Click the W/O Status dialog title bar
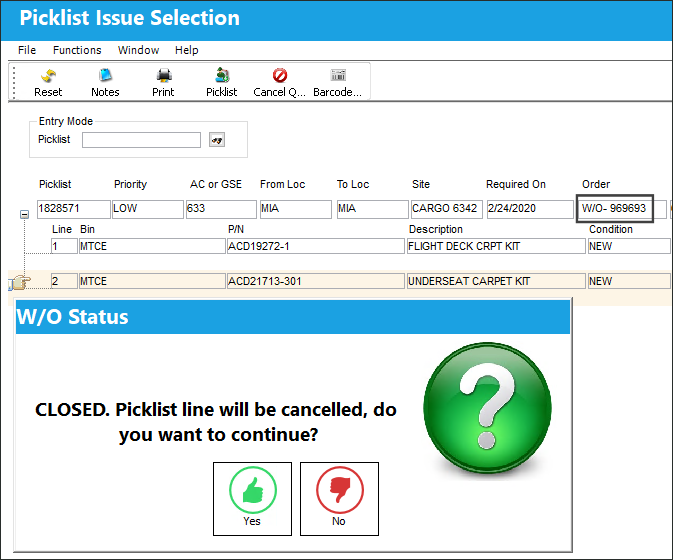 click(x=293, y=317)
